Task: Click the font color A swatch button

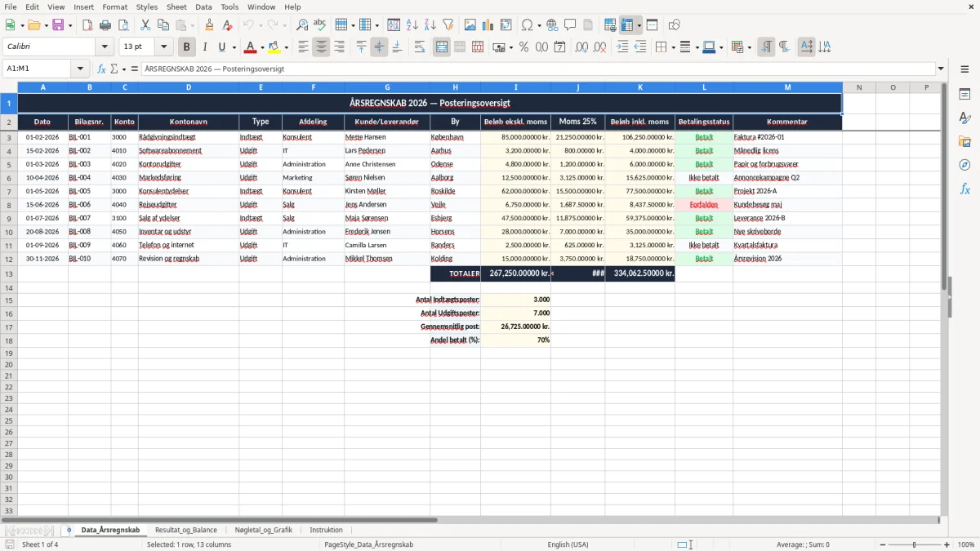Action: [x=251, y=47]
